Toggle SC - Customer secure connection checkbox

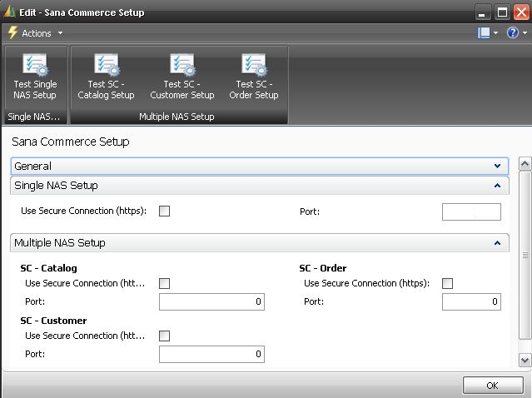tap(164, 336)
